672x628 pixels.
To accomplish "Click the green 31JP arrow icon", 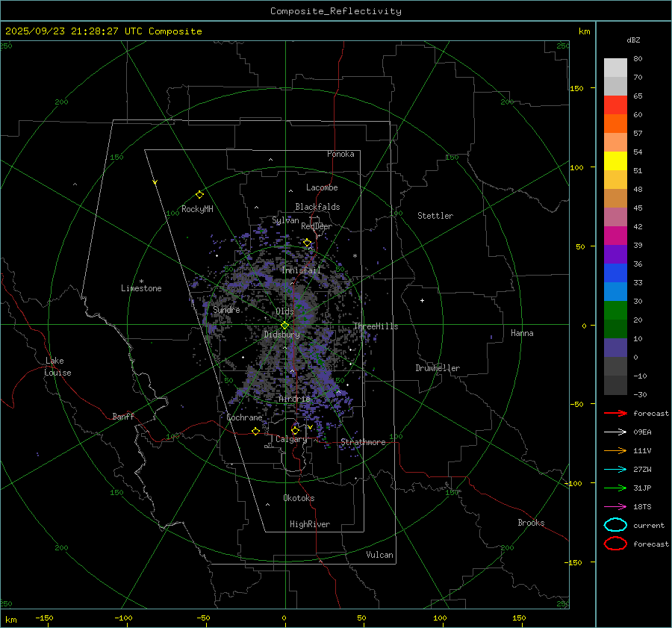I will coord(615,488).
